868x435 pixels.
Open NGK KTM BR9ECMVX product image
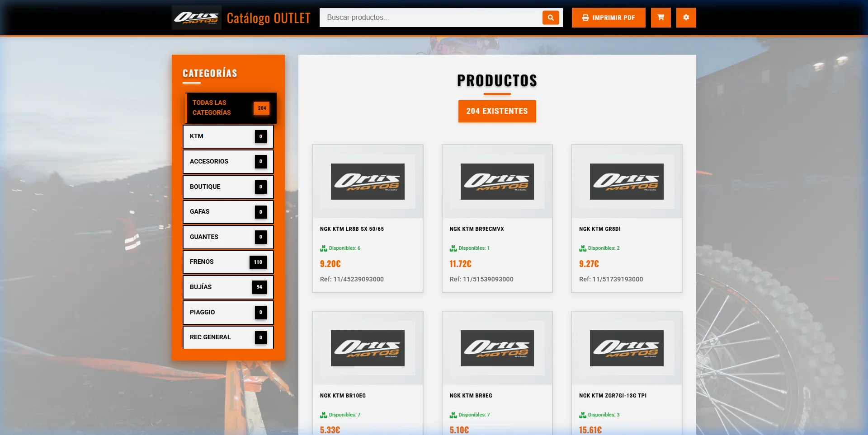497,182
